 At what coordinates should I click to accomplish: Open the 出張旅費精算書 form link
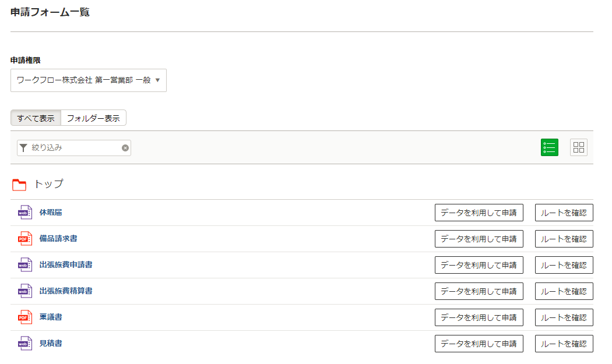coord(66,291)
